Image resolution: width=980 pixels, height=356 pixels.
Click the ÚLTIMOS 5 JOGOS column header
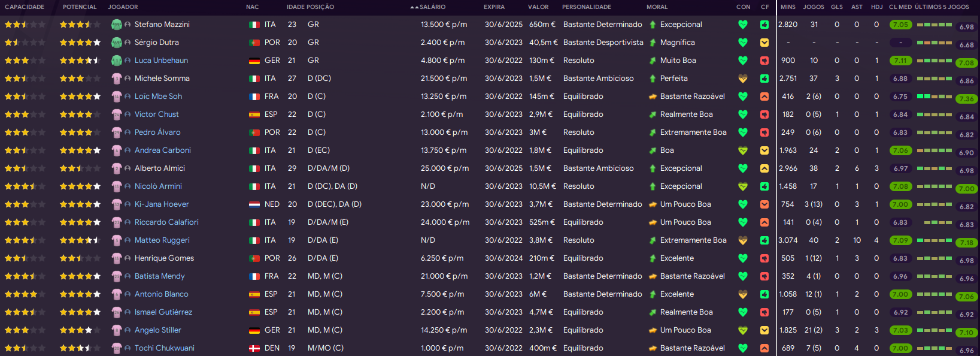(x=942, y=7)
